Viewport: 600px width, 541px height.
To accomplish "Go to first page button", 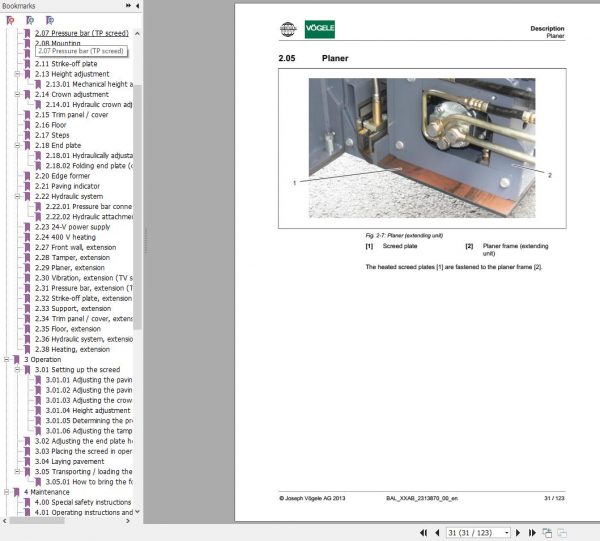I will pos(423,533).
